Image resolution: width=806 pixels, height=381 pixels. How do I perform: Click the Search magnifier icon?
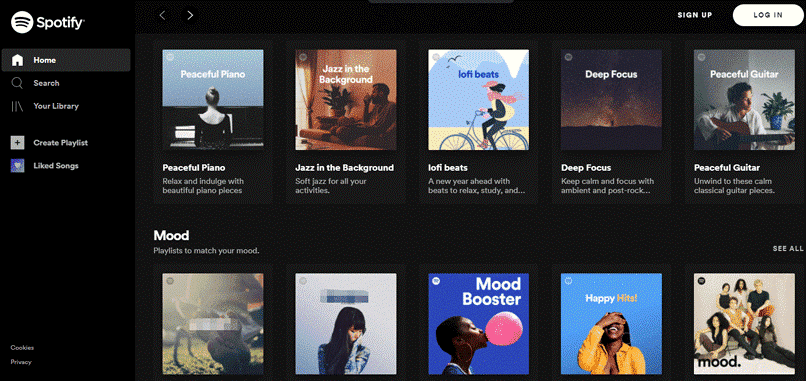tap(17, 83)
